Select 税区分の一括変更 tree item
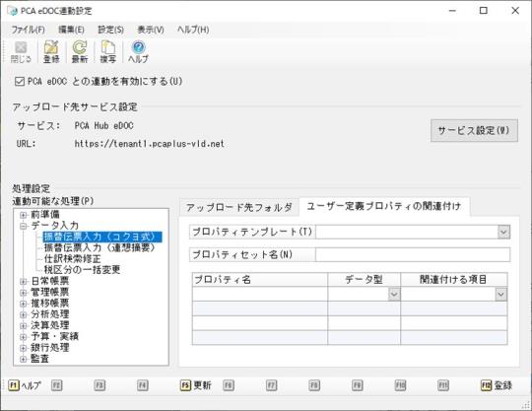Image resolution: width=532 pixels, height=411 pixels. tap(82, 270)
